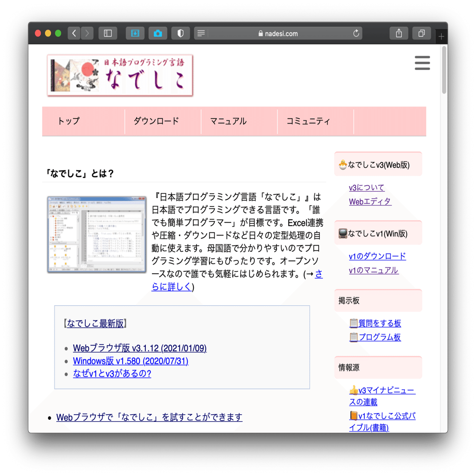This screenshot has height=476, width=476.
Task: Click the 情報源 sidebar heading
Action: 378,368
